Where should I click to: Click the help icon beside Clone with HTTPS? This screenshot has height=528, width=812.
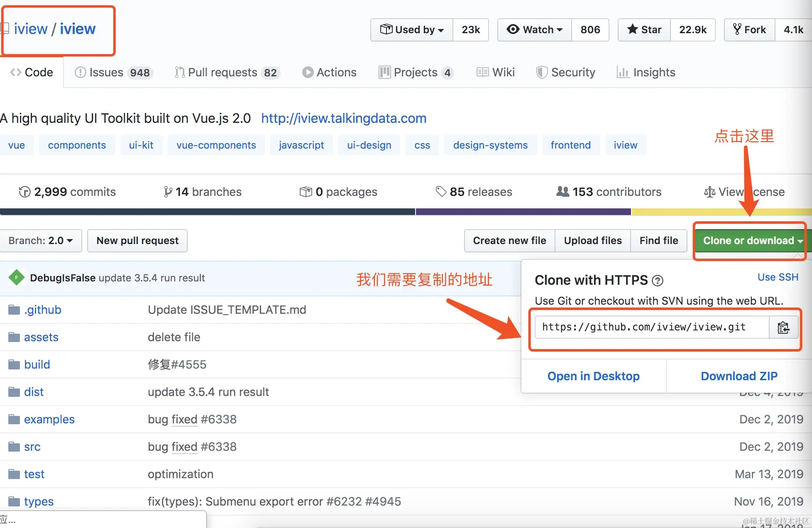tap(658, 281)
